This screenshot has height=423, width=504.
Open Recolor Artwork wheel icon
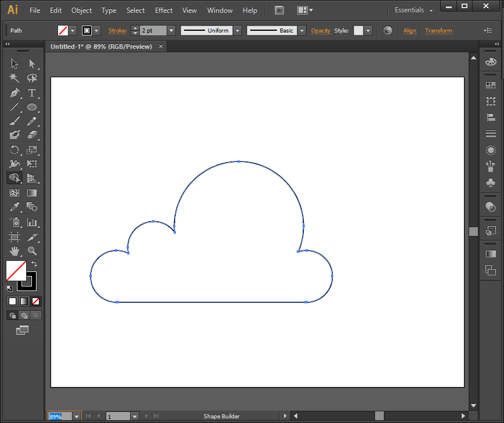(388, 31)
